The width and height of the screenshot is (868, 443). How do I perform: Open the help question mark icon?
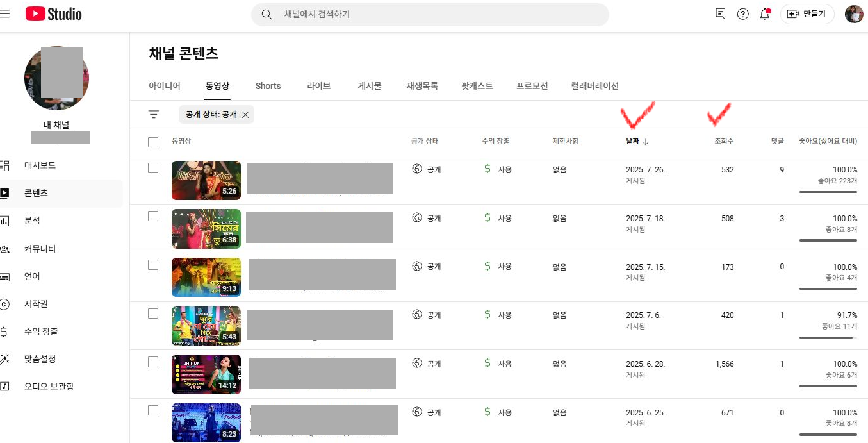click(742, 14)
